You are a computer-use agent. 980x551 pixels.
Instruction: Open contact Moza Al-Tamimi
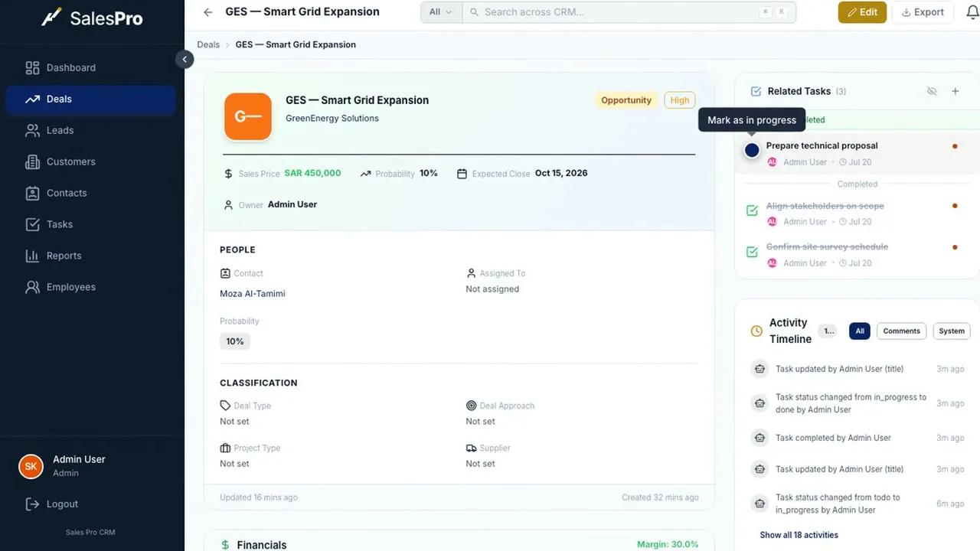coord(253,294)
